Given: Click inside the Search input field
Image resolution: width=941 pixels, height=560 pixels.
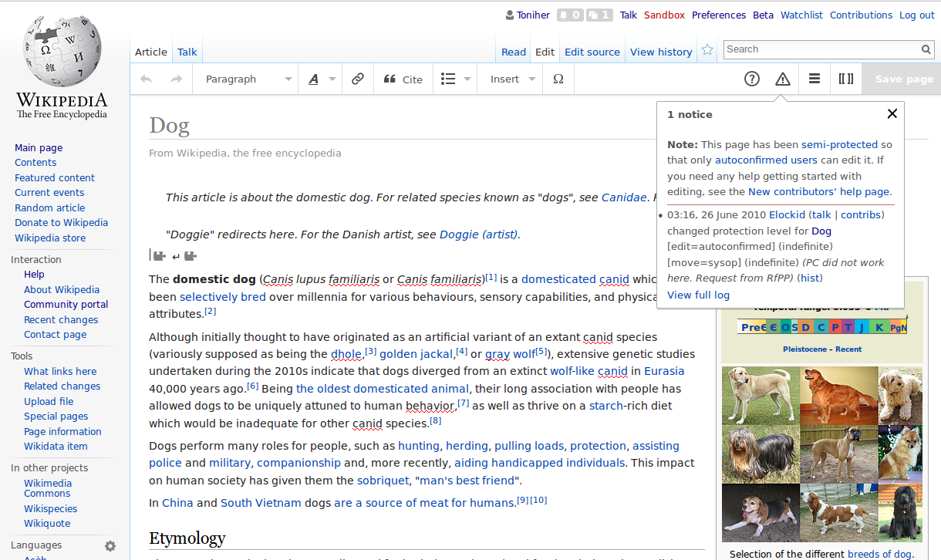Looking at the screenshot, I should [822, 49].
